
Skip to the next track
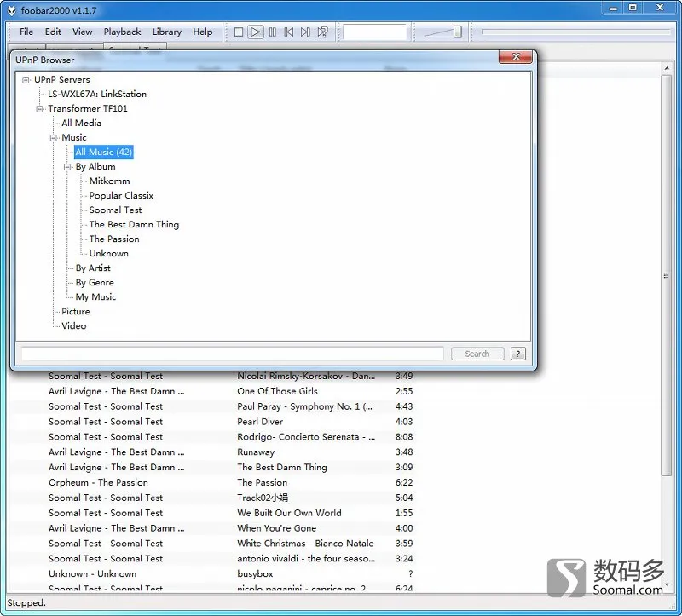[x=305, y=32]
